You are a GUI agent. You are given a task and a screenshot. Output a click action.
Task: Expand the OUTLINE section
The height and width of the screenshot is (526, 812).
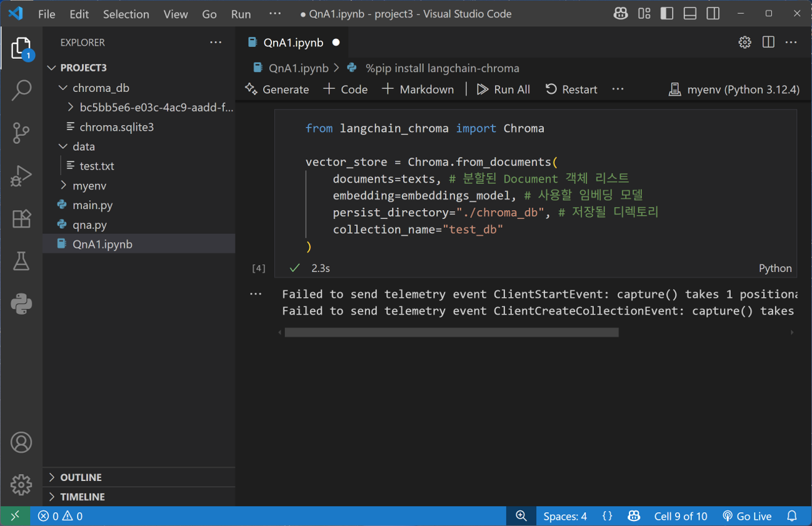coord(139,477)
